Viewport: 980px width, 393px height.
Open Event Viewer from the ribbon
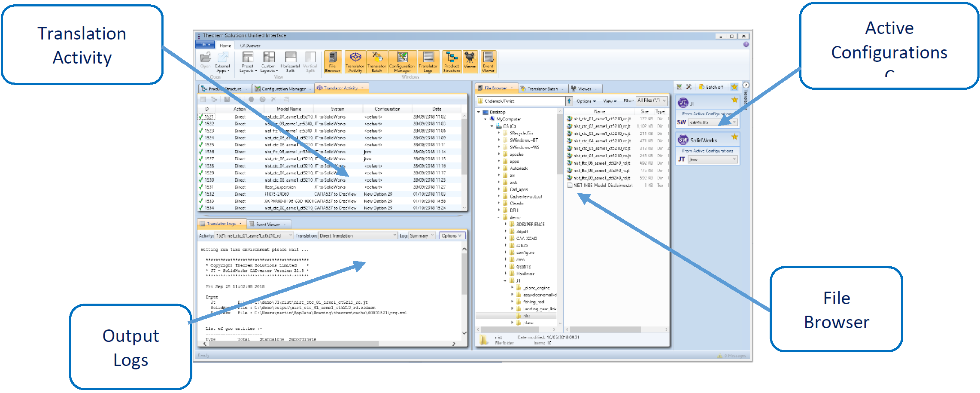coord(488,62)
